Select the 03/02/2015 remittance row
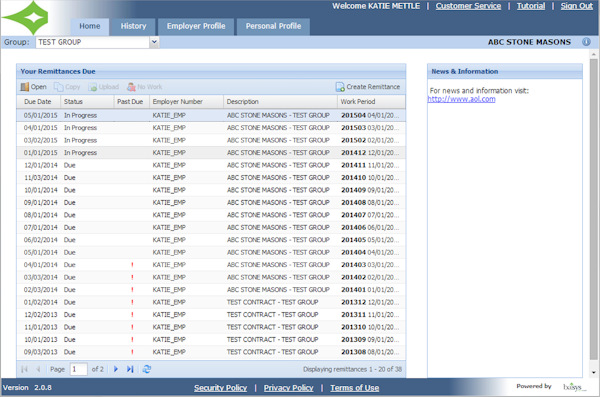The width and height of the screenshot is (600, 397). coord(211,140)
